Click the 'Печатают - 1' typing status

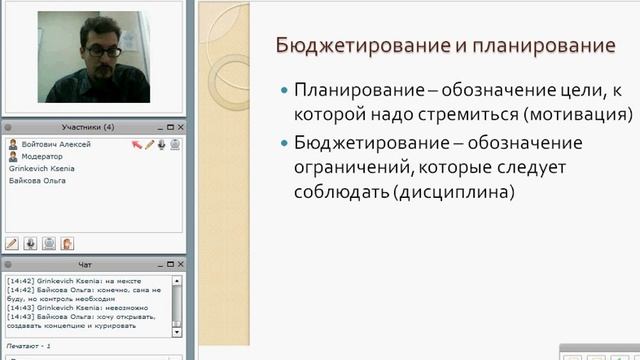point(29,346)
